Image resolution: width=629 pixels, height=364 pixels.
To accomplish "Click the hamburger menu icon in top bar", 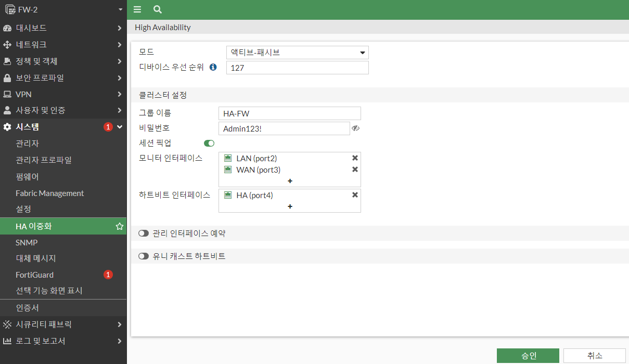I will [x=137, y=9].
